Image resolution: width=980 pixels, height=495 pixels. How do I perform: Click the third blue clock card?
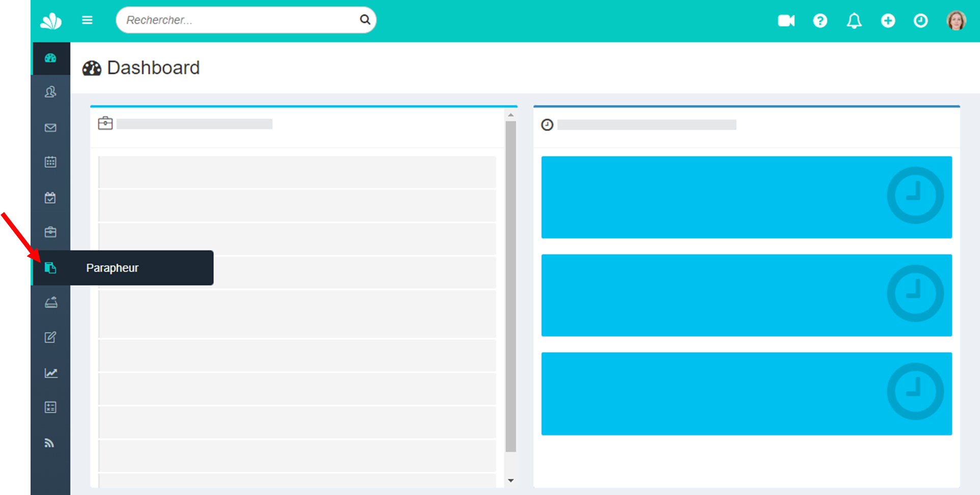(746, 394)
